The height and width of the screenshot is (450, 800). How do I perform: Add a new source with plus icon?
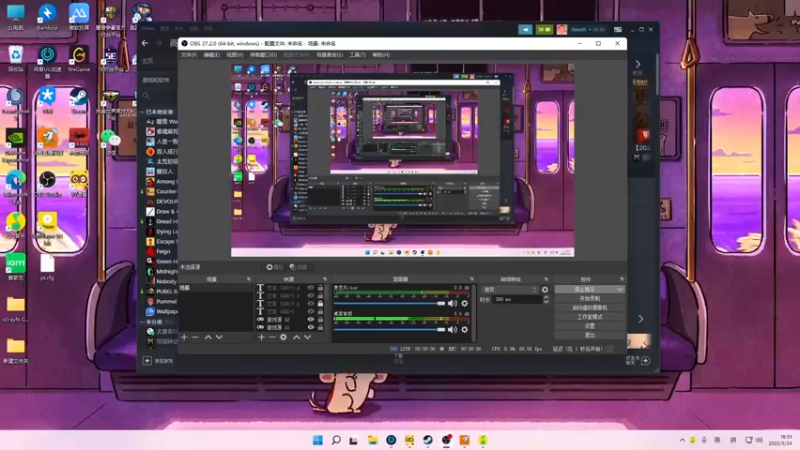click(261, 337)
